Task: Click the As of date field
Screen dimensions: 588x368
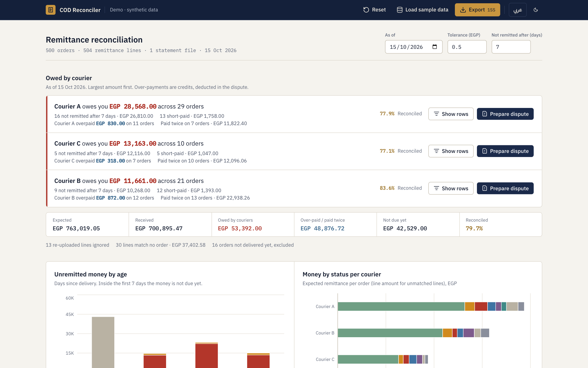Action: coord(414,47)
